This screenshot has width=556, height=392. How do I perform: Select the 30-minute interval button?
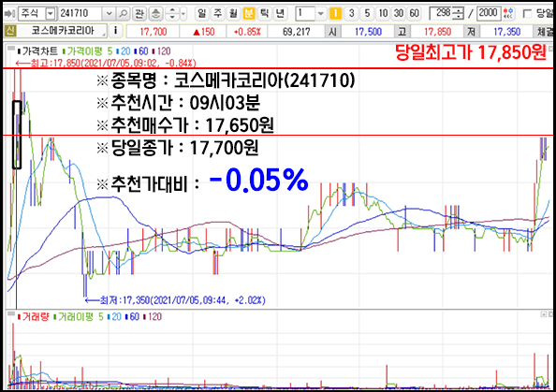(399, 13)
